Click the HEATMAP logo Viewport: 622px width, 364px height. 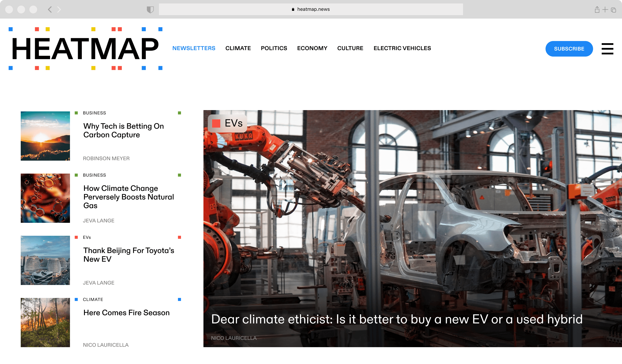point(85,49)
